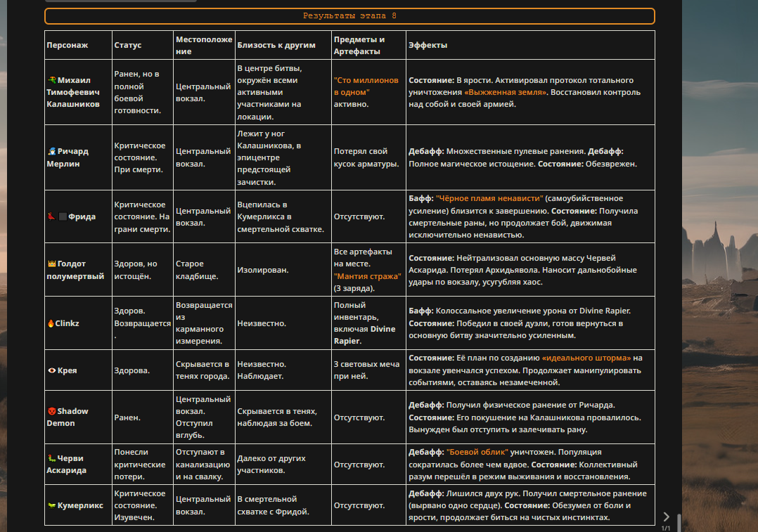Click the crown emoji beside Голдот полумертвый
This screenshot has width=758, height=532.
52,264
